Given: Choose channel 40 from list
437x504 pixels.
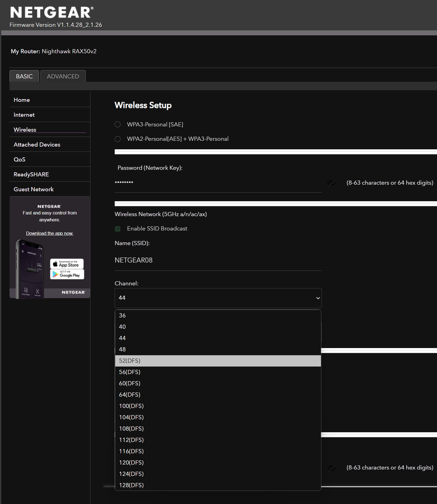Looking at the screenshot, I should click(x=218, y=326).
